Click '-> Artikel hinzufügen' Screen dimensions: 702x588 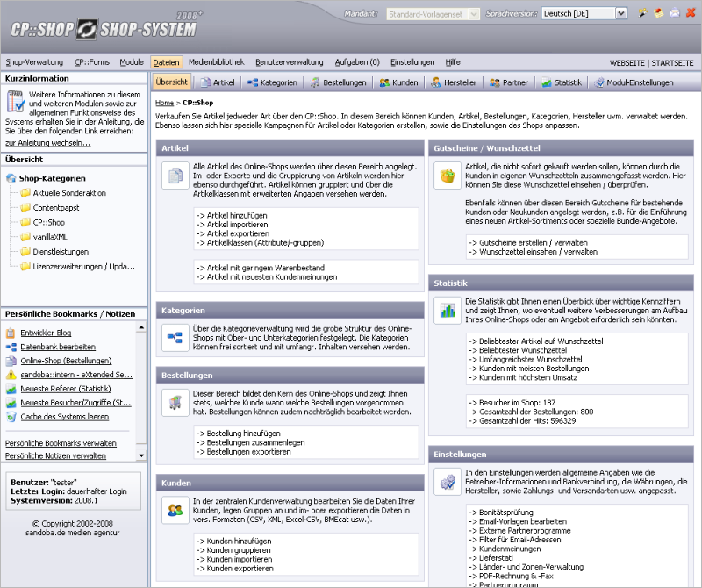pyautogui.click(x=232, y=215)
